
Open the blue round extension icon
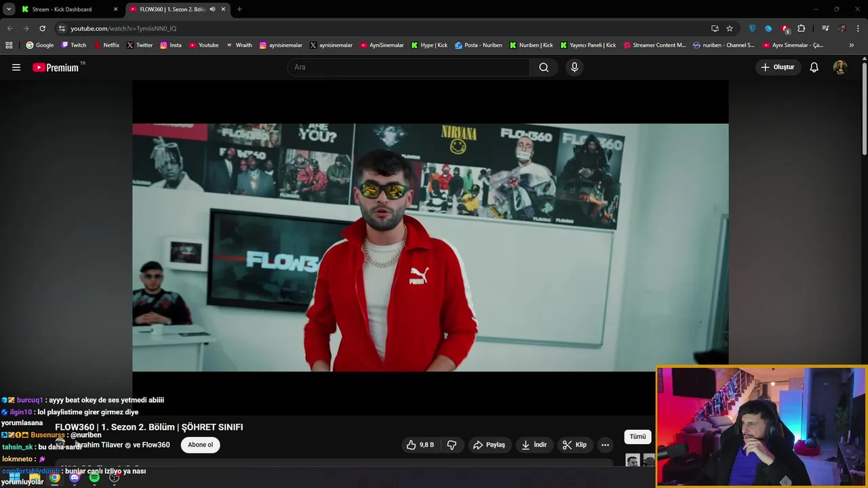point(768,28)
